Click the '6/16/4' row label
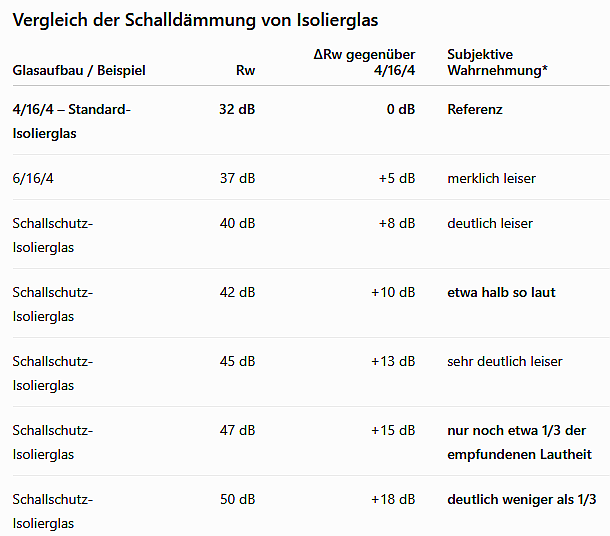 [33, 178]
